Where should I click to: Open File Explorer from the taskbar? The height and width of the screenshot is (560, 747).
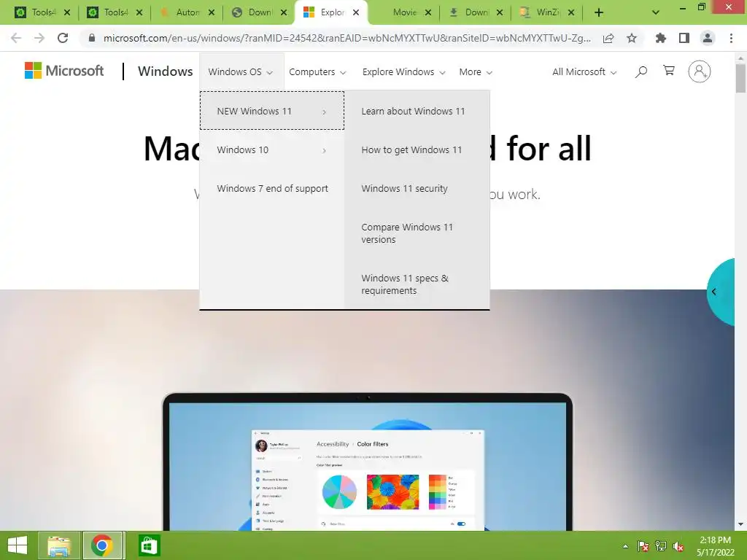(x=59, y=545)
